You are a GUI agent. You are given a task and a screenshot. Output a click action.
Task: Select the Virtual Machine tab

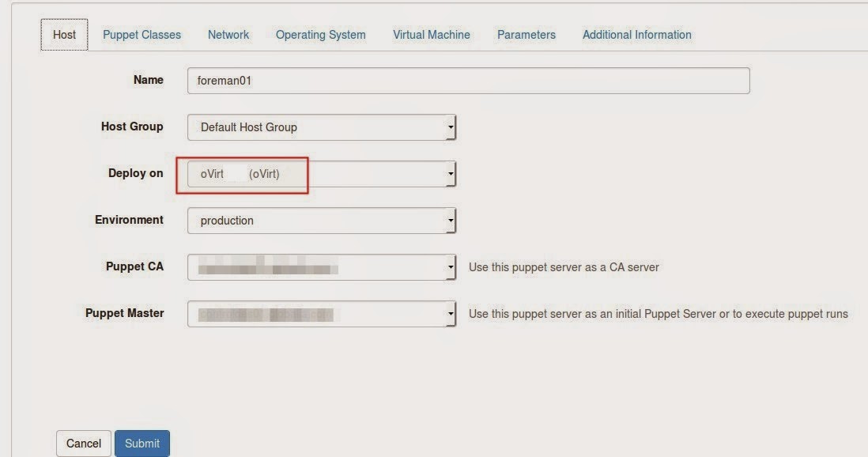pyautogui.click(x=431, y=35)
